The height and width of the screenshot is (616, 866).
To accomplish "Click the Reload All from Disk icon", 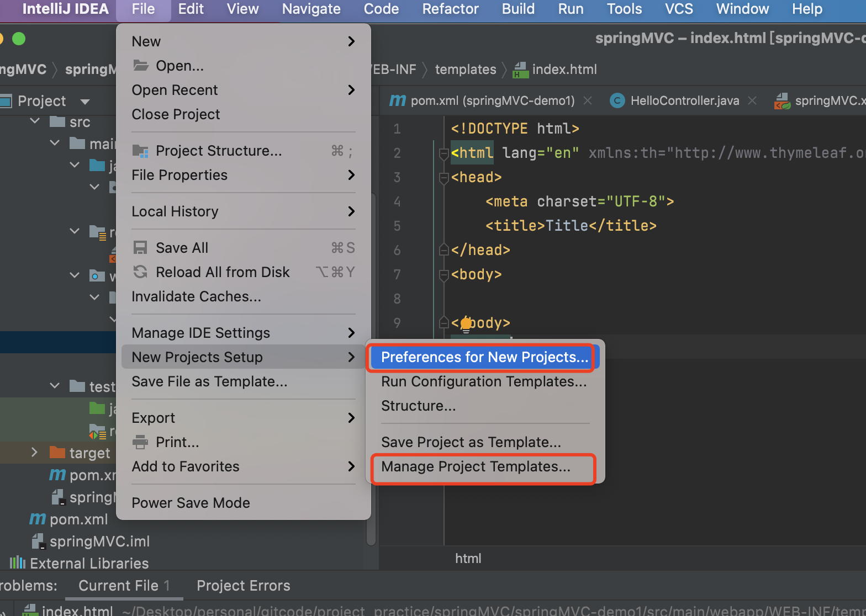I will click(141, 272).
